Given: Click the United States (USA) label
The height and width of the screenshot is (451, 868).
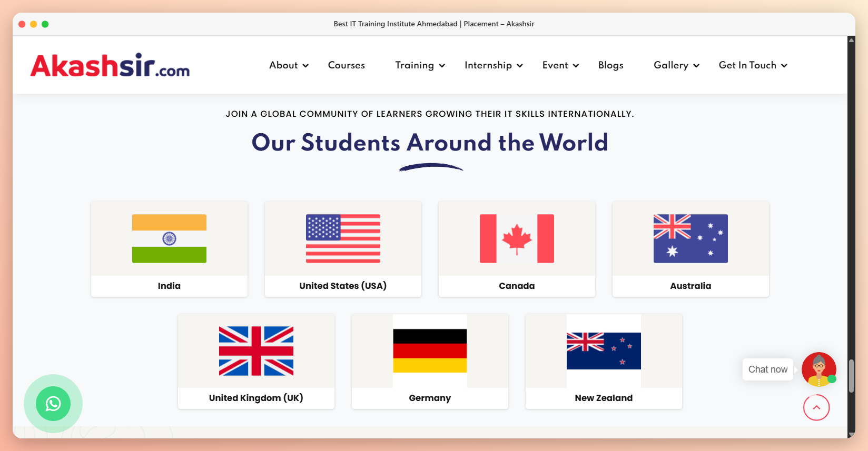Looking at the screenshot, I should [x=343, y=286].
